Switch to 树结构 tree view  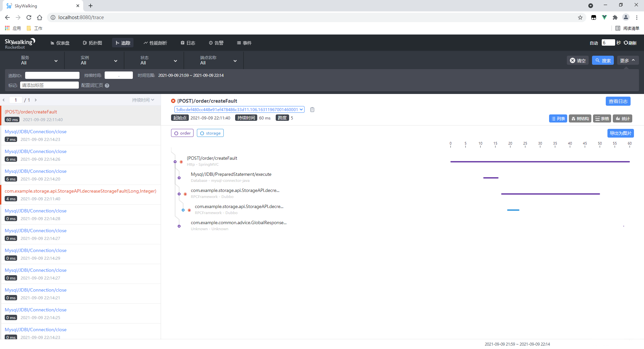[580, 119]
